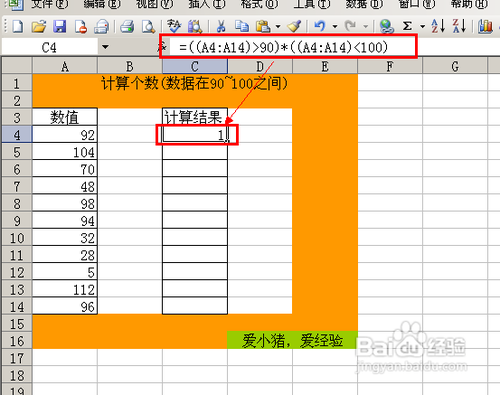
Task: Sort ascending with the A-Z icon
Action: pos(438,26)
